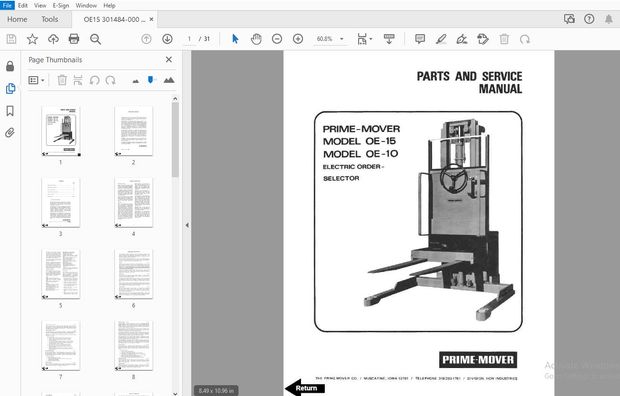Click the scrolling mode toolbar icon

pos(389,39)
